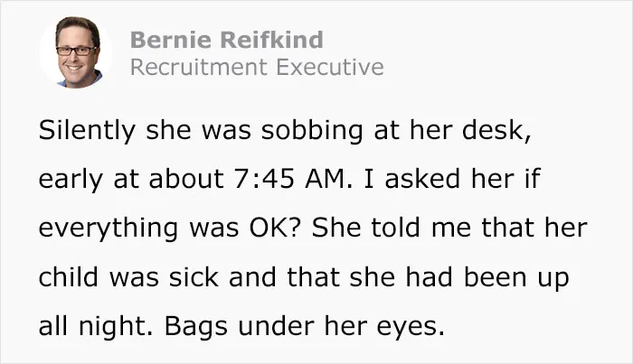Click the word sick in the post

pyautogui.click(x=194, y=277)
